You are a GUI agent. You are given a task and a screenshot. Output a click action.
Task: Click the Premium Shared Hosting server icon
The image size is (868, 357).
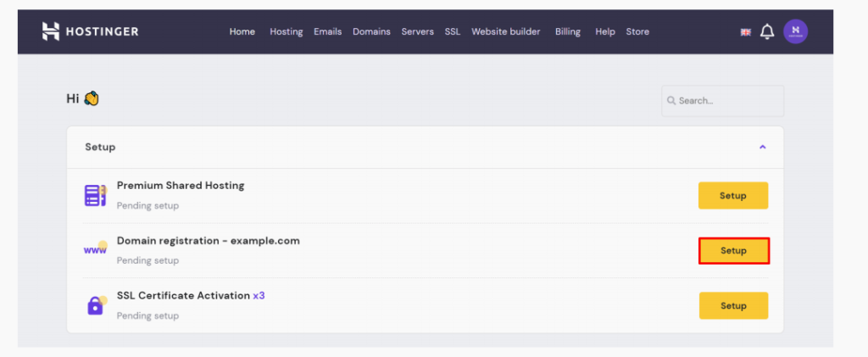tap(95, 195)
